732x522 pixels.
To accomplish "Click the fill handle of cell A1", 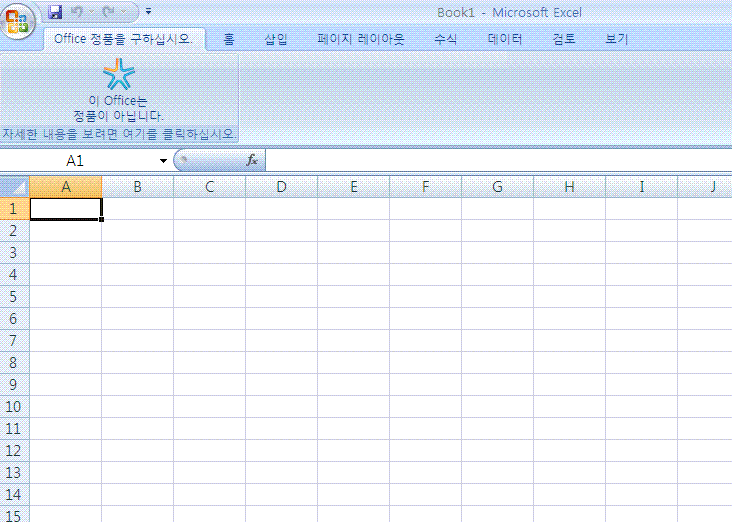I will (x=101, y=219).
